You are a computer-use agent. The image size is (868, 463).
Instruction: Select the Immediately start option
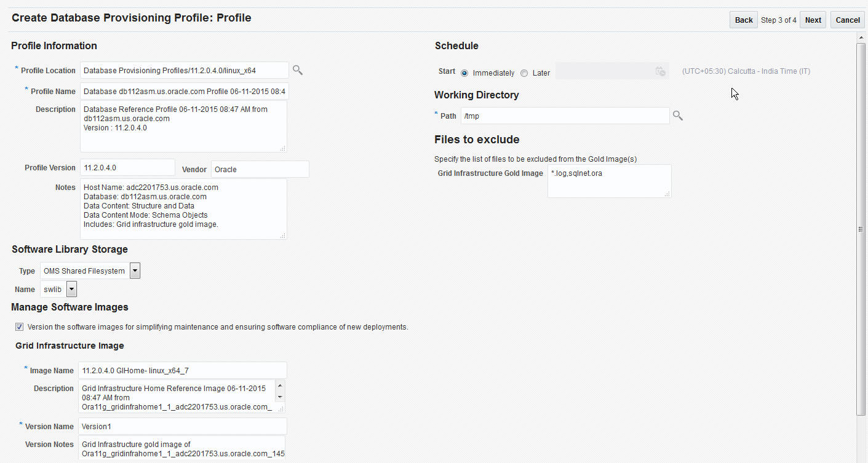point(464,73)
